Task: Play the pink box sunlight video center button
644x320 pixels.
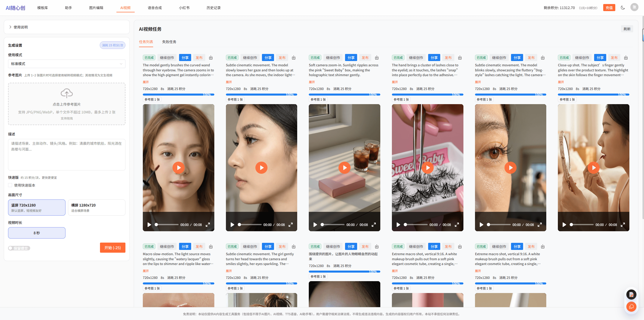Action: (x=345, y=168)
